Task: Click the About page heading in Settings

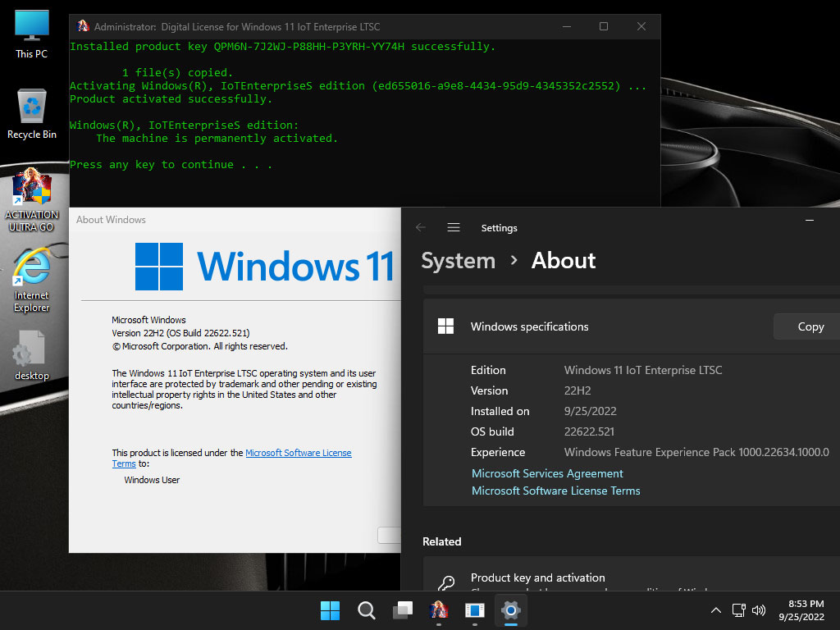Action: 563,261
